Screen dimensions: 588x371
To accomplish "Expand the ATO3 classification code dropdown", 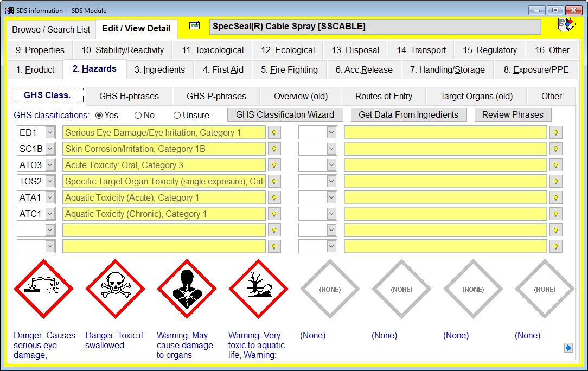I will coord(50,165).
